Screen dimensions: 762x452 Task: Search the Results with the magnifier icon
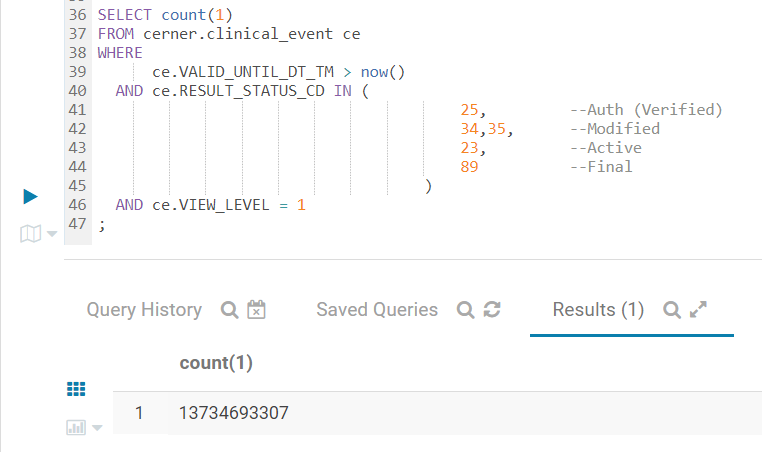pos(672,310)
